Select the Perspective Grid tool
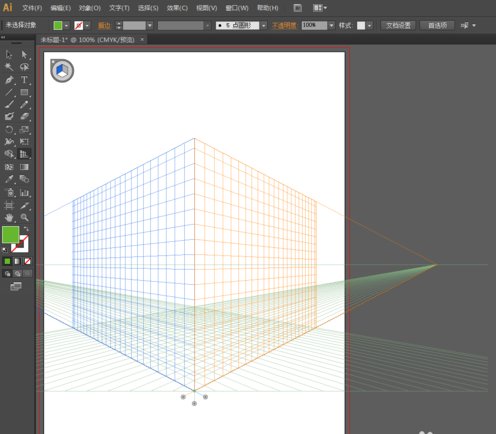Viewport: 496px width, 434px height. pyautogui.click(x=24, y=154)
